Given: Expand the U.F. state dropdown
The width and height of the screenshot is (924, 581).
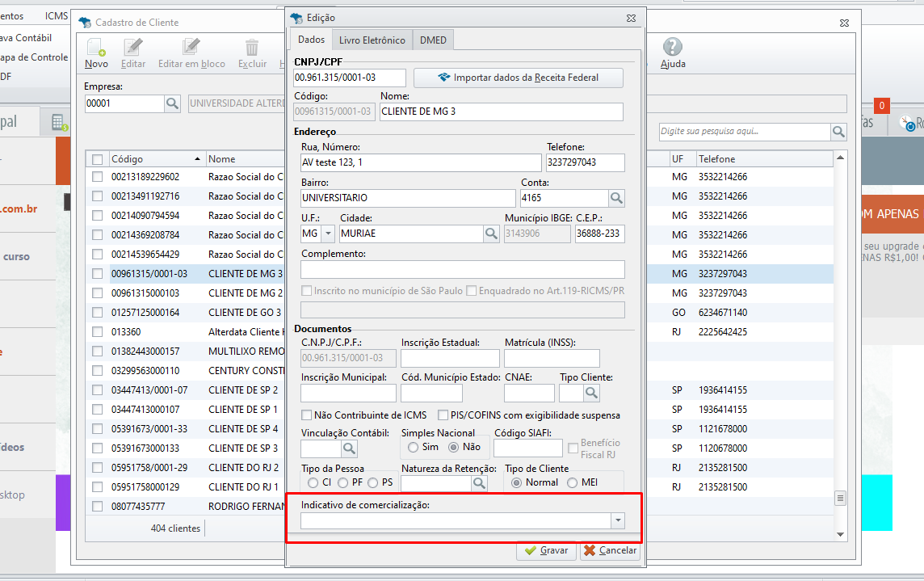Looking at the screenshot, I should click(328, 234).
